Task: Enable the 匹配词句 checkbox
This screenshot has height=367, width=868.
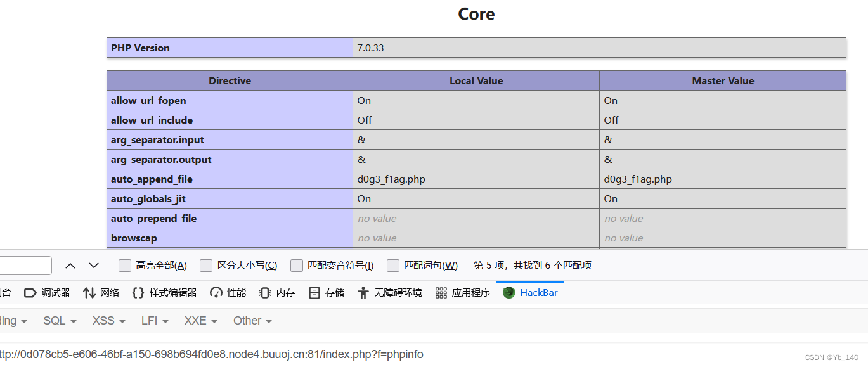Action: [x=393, y=266]
